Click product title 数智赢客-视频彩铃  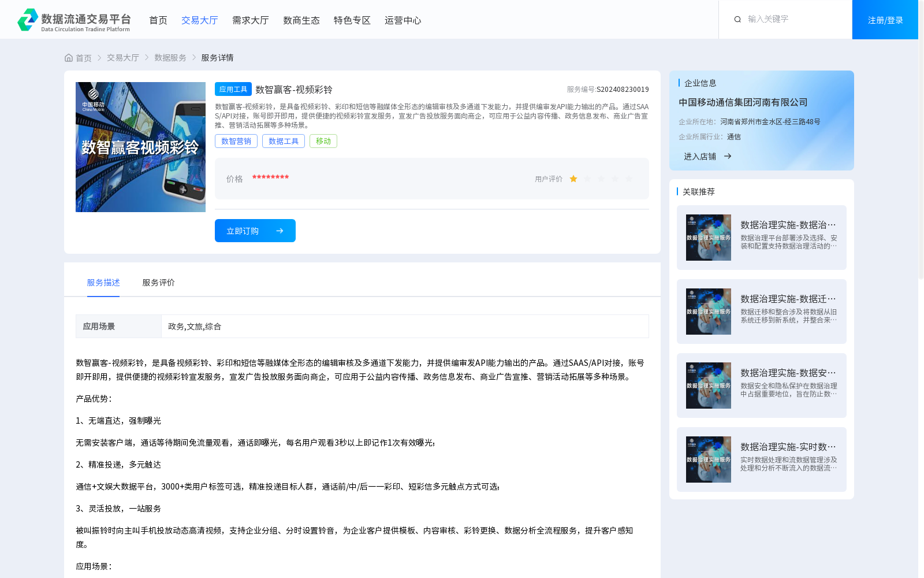(294, 90)
